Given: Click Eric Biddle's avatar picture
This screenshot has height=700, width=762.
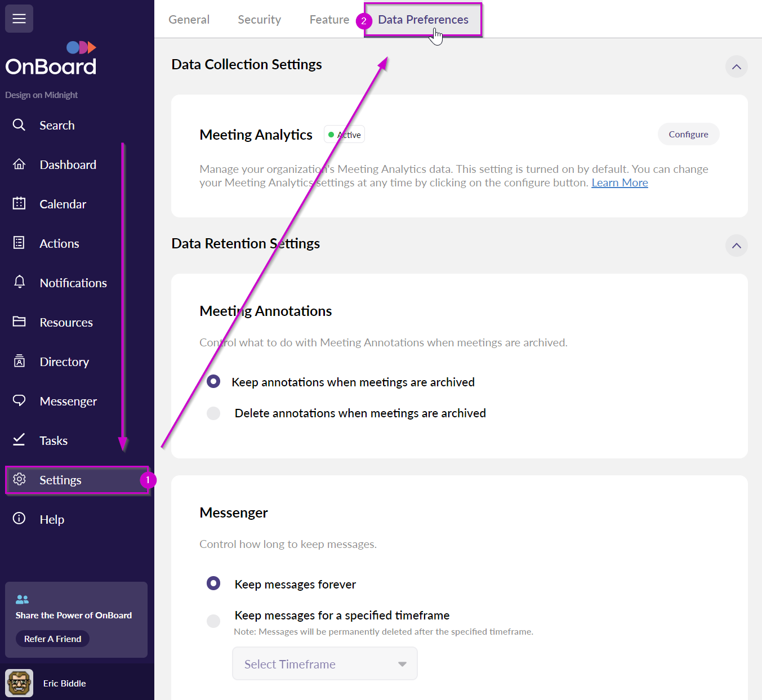Looking at the screenshot, I should (19, 683).
